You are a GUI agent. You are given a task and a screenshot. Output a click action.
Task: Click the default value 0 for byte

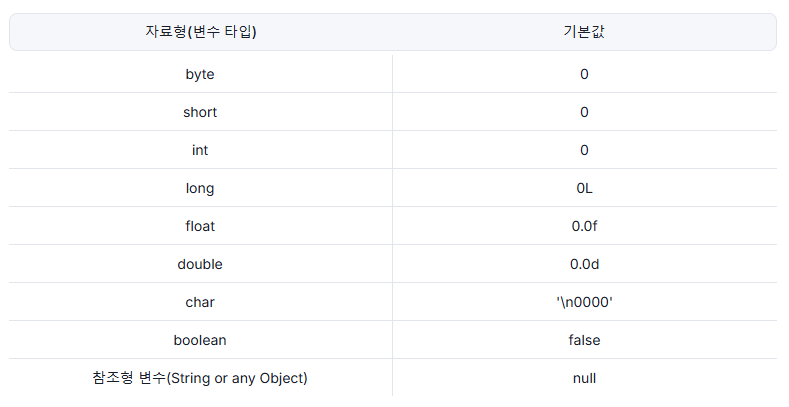click(x=584, y=74)
